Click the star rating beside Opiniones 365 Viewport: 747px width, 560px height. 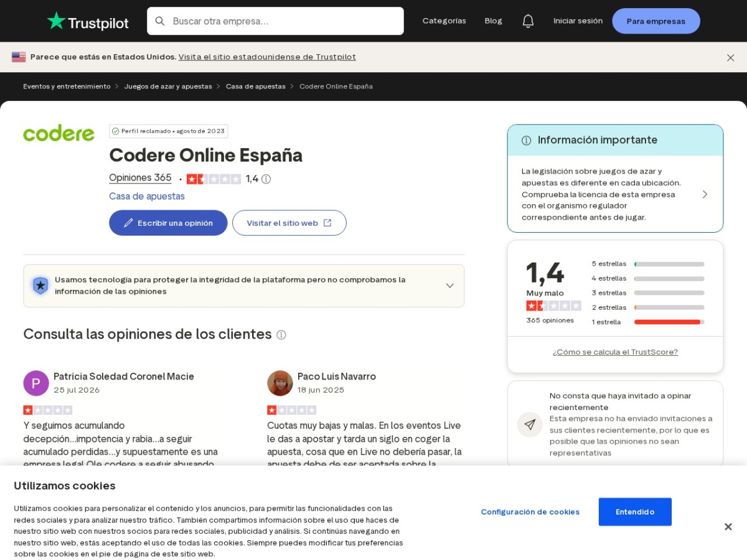[x=214, y=179]
